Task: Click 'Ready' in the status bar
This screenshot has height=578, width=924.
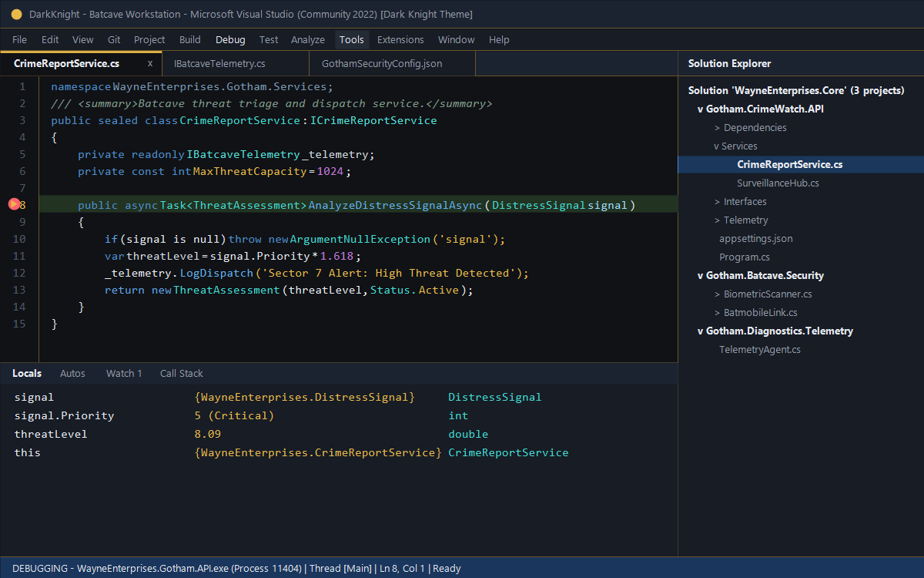Action: click(447, 569)
